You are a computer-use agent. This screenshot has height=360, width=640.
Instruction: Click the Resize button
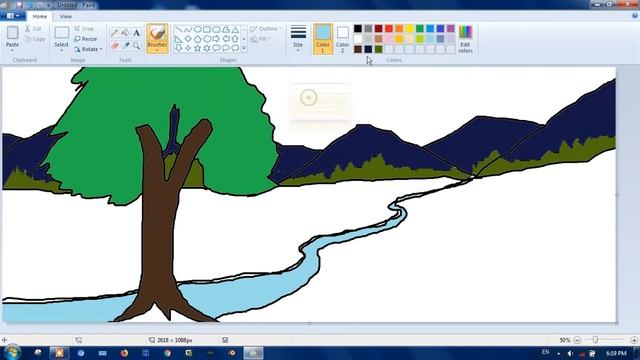coord(86,39)
